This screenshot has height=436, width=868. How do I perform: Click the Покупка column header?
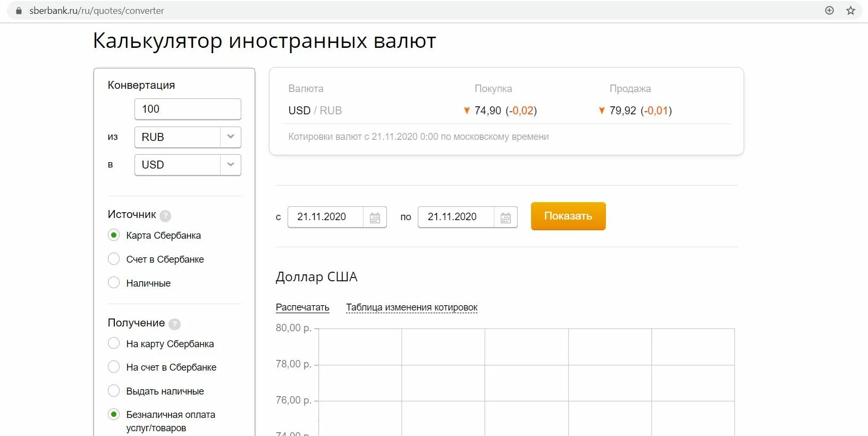coord(493,89)
